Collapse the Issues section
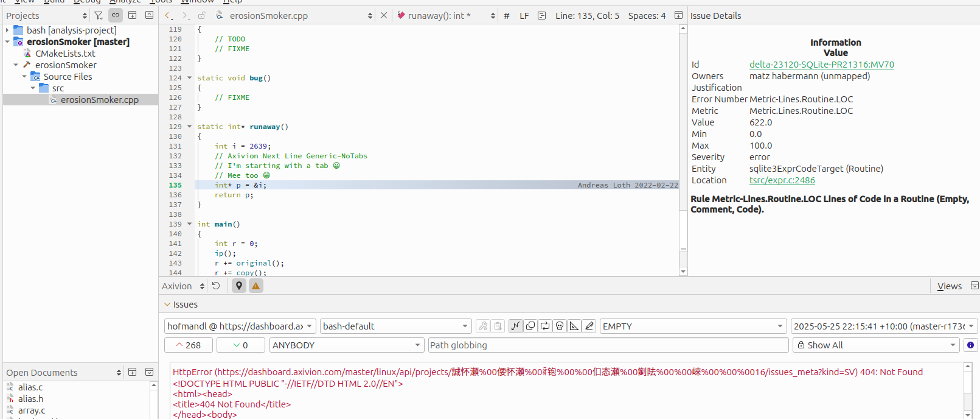The height and width of the screenshot is (419, 980). (167, 305)
